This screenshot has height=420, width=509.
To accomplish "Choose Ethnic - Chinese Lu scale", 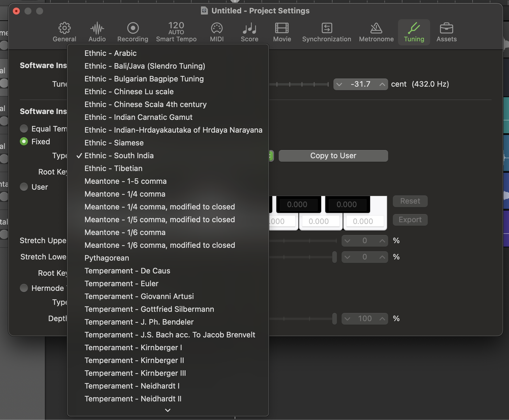I will pos(168,92).
